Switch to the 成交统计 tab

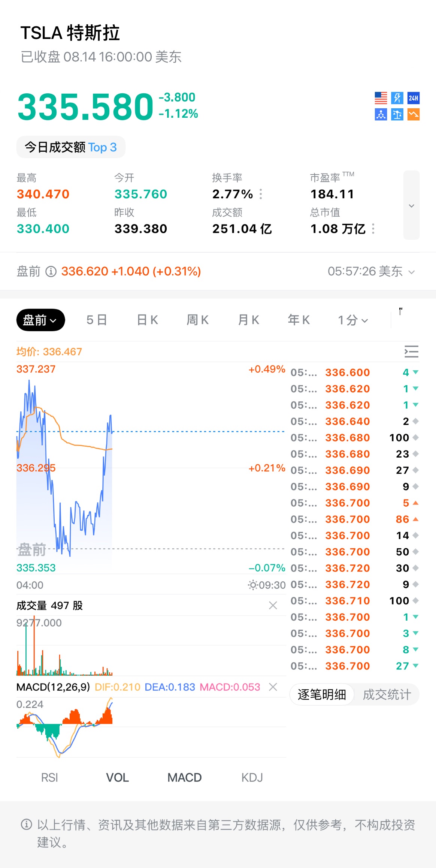click(387, 694)
